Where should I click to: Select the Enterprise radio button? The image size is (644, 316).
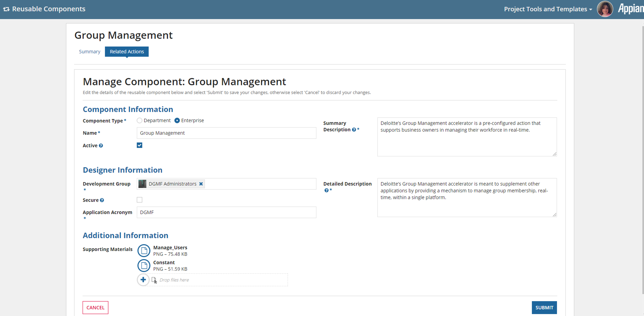coord(177,121)
